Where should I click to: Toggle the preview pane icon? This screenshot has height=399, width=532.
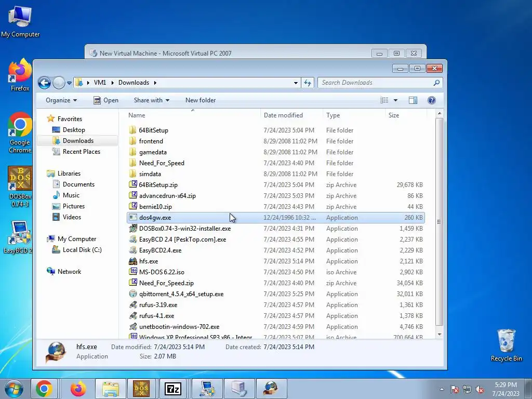(x=413, y=100)
